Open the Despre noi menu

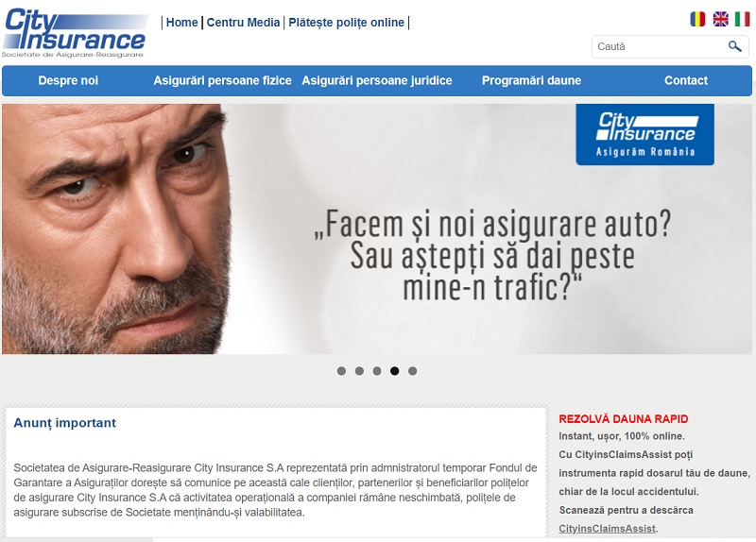point(68,80)
